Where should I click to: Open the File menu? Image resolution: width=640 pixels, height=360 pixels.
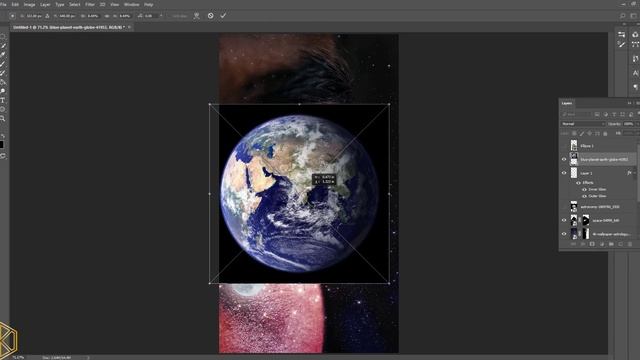coord(3,4)
